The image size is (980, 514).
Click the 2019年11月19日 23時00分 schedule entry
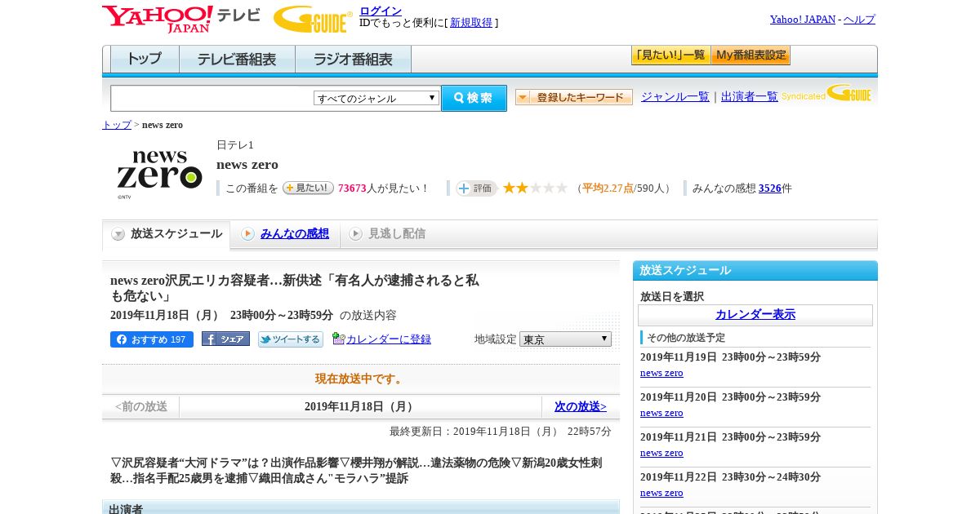tap(730, 357)
